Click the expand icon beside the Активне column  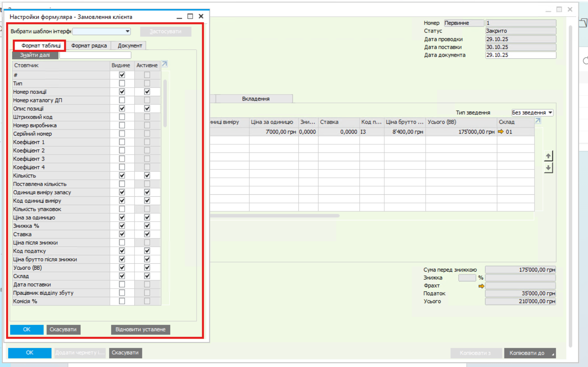pos(165,64)
